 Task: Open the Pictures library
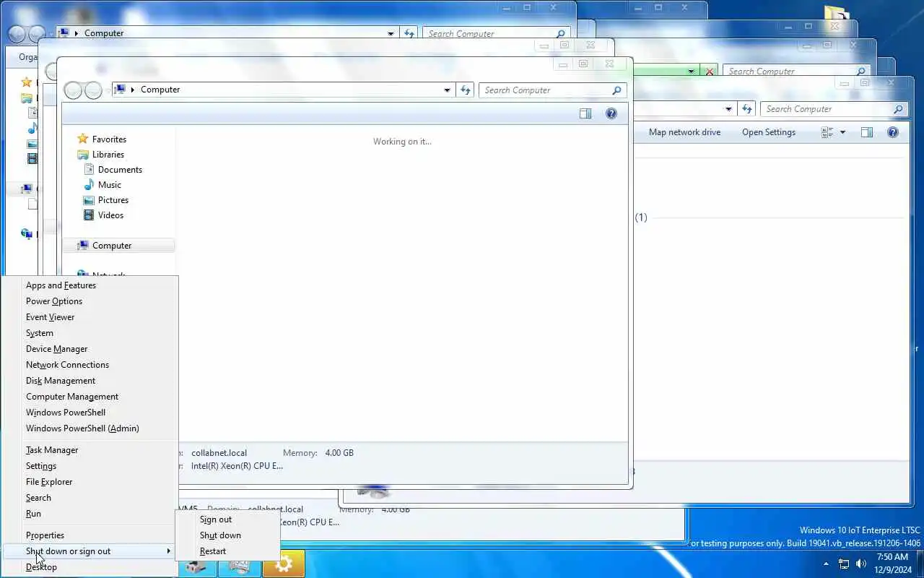(x=113, y=199)
